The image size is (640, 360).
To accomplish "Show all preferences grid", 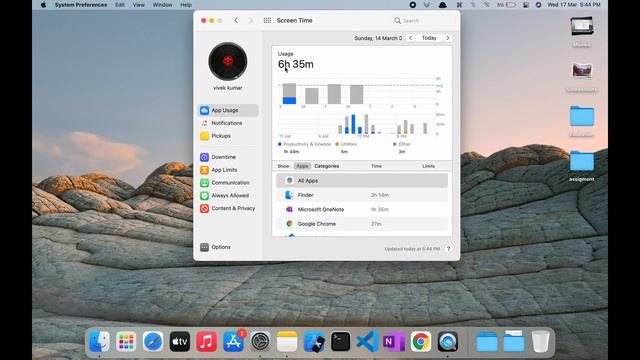I will 267,20.
